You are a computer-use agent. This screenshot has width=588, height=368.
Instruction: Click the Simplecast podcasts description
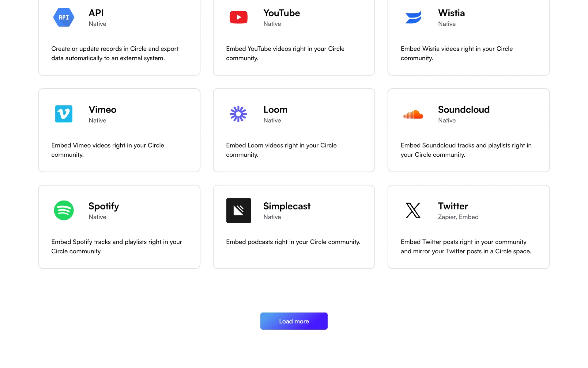(293, 242)
